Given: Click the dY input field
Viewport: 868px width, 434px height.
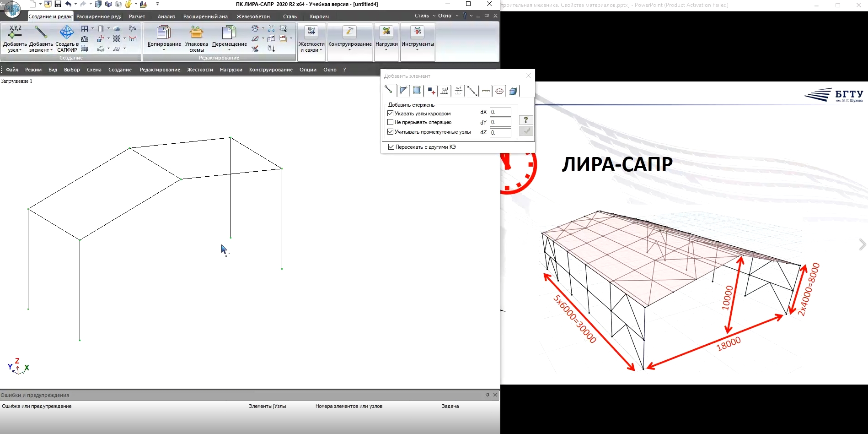Looking at the screenshot, I should [x=500, y=122].
